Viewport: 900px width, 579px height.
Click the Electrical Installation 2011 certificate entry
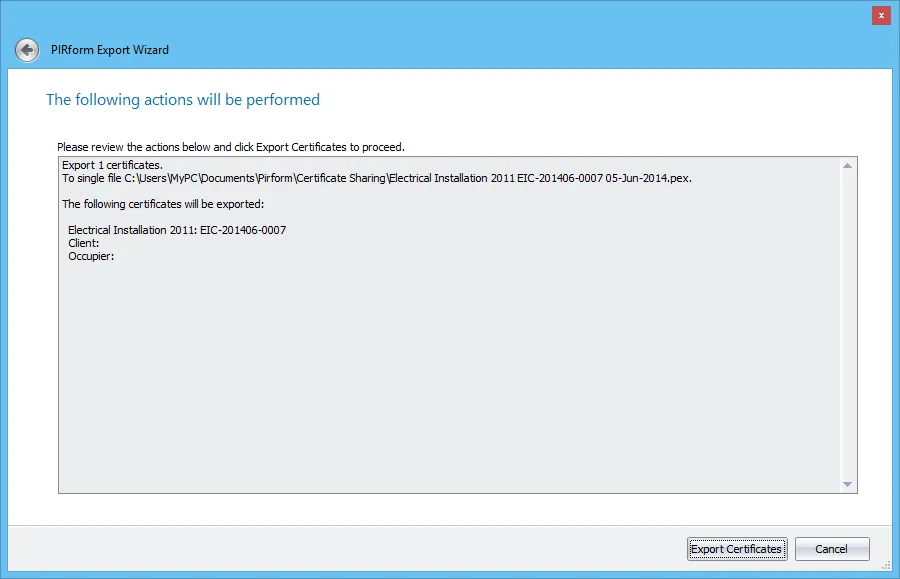click(175, 229)
